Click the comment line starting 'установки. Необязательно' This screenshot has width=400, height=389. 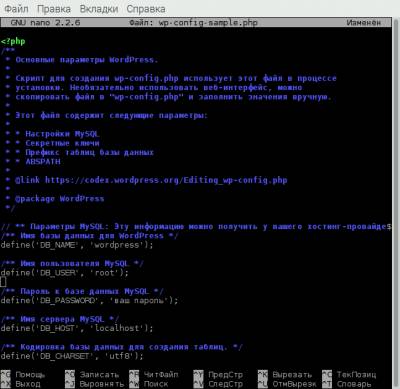(x=159, y=88)
